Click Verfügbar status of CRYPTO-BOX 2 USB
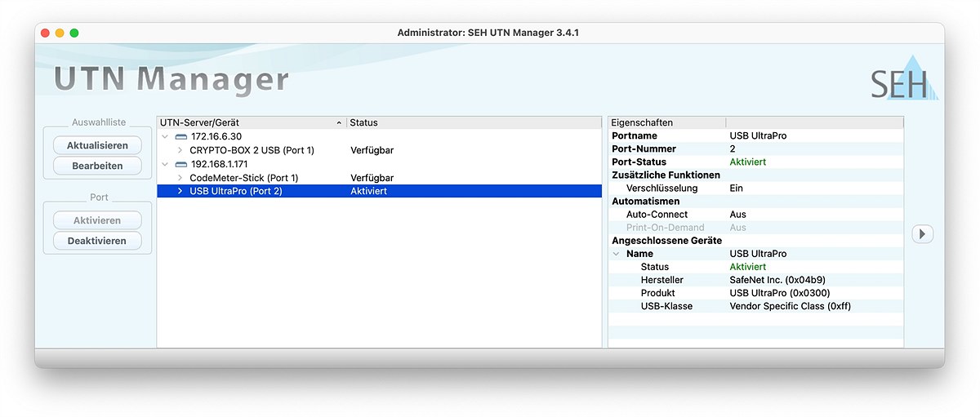Image resolution: width=980 pixels, height=417 pixels. click(x=372, y=150)
